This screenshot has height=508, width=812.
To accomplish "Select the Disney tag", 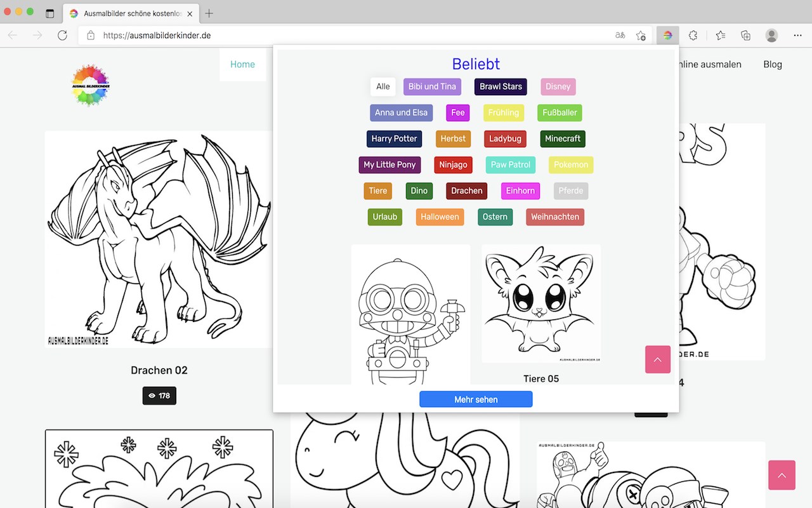I will tap(558, 86).
